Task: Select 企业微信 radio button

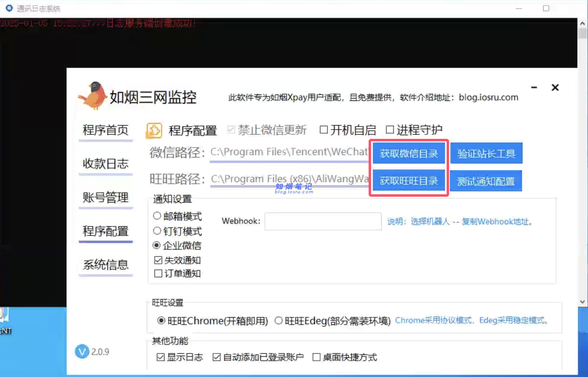Action: point(177,245)
